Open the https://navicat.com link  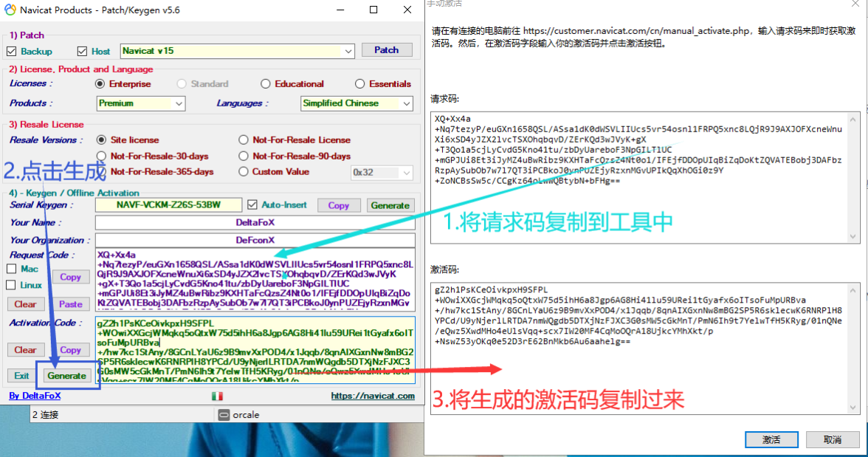click(373, 396)
